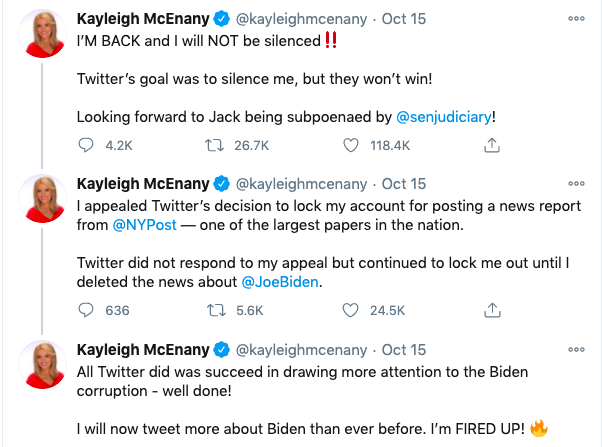
Task: Like the "I'M BACK" tweet
Action: point(350,145)
